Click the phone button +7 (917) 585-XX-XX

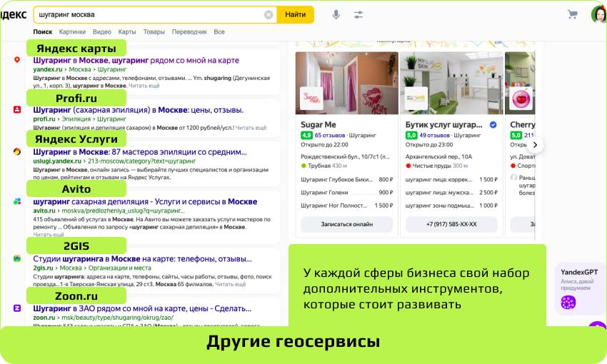tap(451, 224)
